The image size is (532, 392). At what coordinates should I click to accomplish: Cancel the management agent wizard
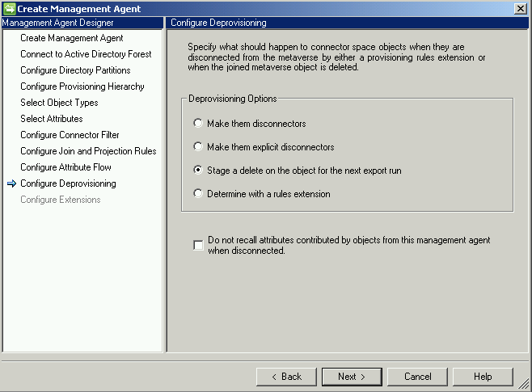pos(417,377)
